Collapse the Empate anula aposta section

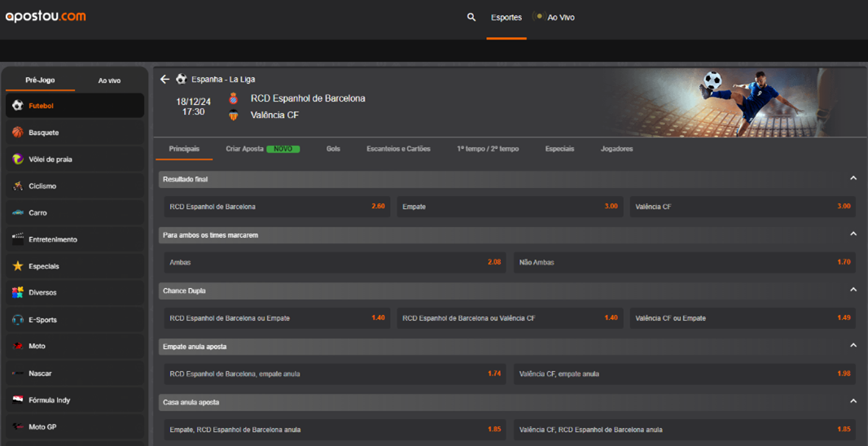click(853, 346)
